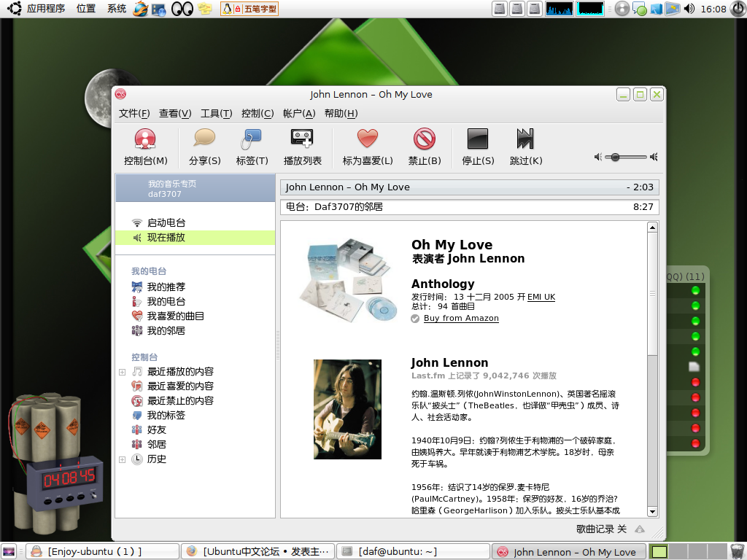This screenshot has height=560, width=747.
Task: Switch to the Enjoy-ubuntu taskbar window
Action: point(102,551)
